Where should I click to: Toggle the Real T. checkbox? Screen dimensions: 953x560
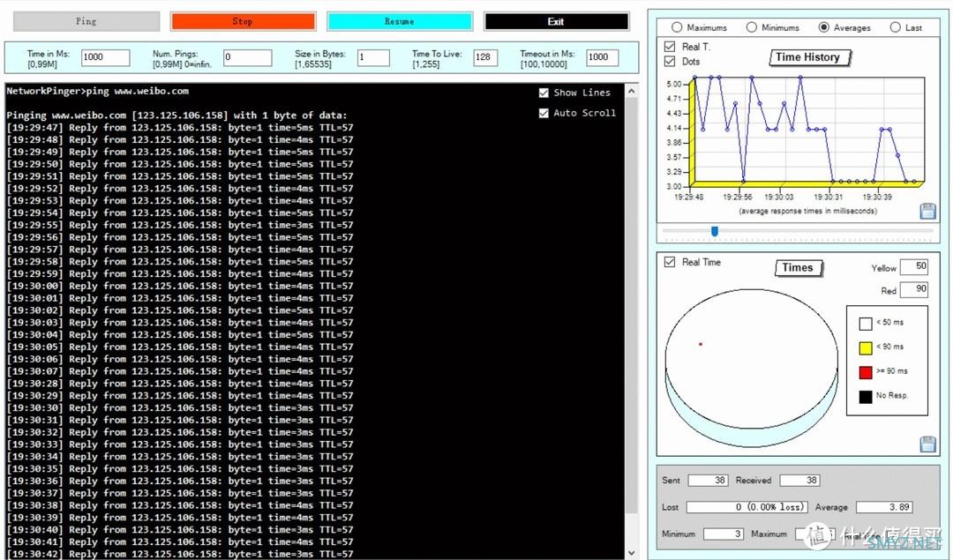pyautogui.click(x=670, y=46)
